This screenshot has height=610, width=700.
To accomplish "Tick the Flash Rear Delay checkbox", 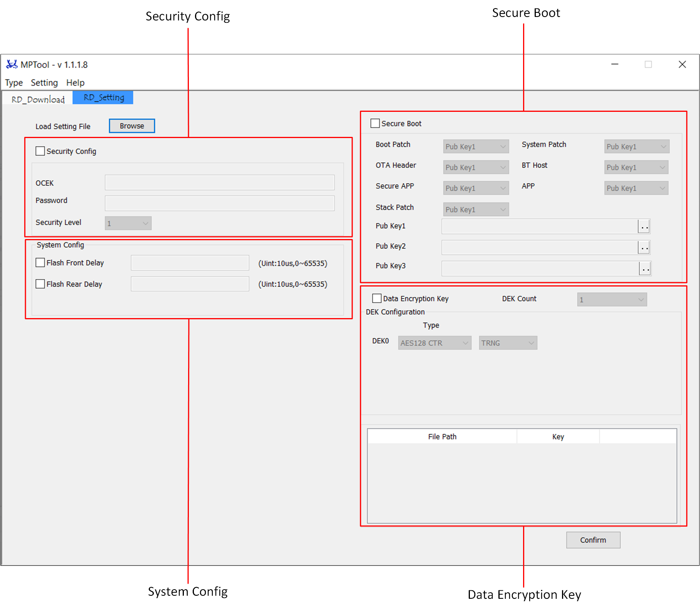I will [40, 284].
